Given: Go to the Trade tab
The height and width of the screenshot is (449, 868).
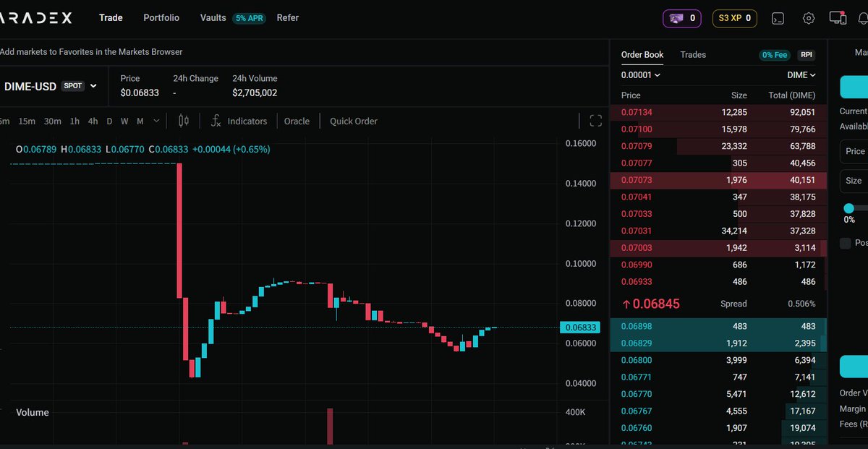Looking at the screenshot, I should click(111, 17).
